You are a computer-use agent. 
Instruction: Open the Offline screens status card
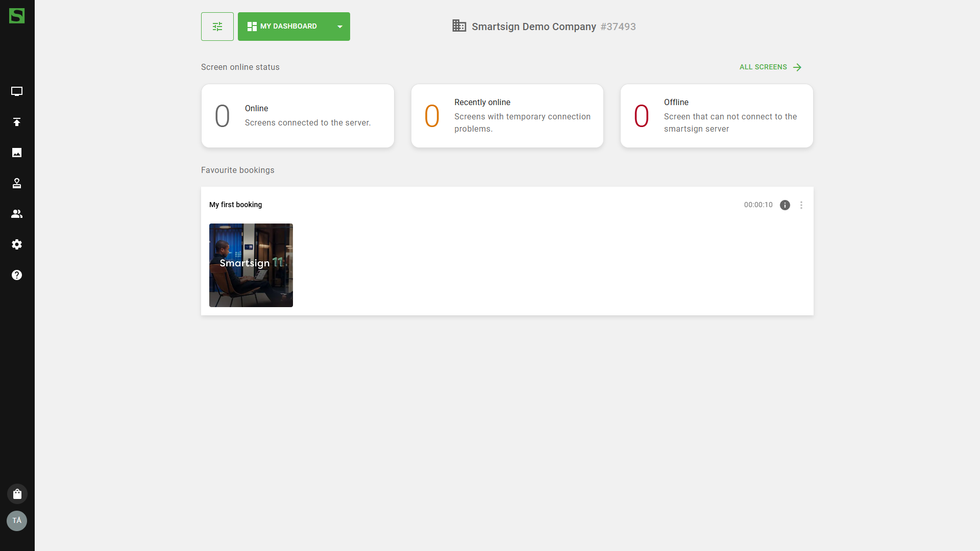pyautogui.click(x=716, y=116)
